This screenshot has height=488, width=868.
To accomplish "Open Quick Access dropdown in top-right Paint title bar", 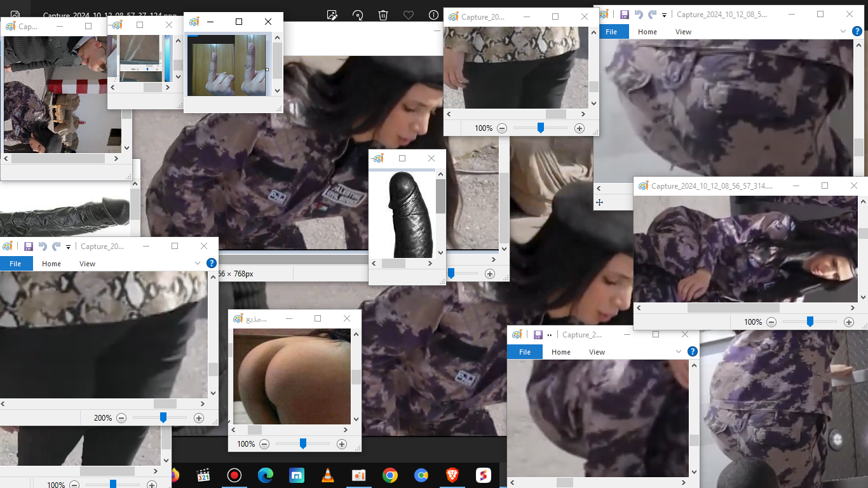I will tap(665, 15).
